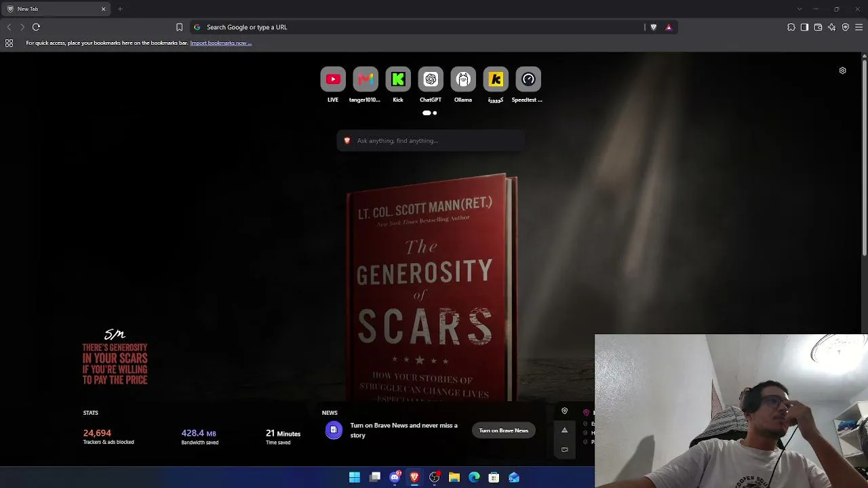The height and width of the screenshot is (488, 868).
Task: Open the Windows Start menu
Action: [x=355, y=477]
